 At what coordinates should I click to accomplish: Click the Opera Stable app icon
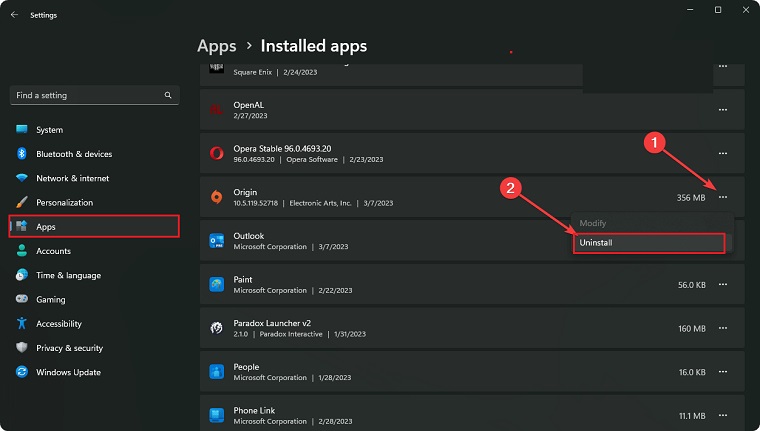point(216,153)
